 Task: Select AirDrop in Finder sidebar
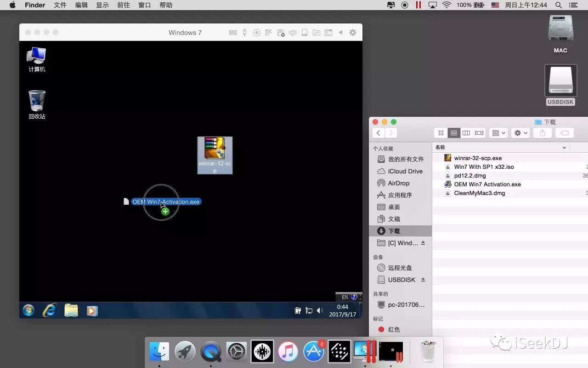[401, 183]
